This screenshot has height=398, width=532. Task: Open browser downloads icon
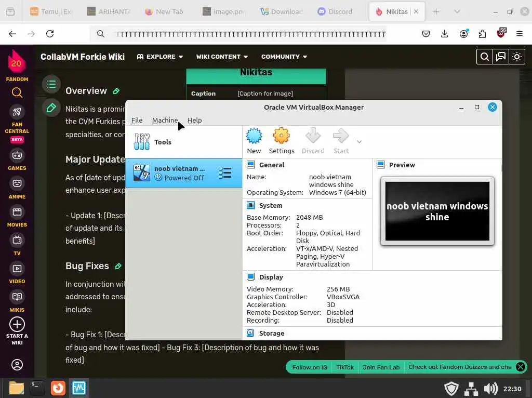(445, 34)
